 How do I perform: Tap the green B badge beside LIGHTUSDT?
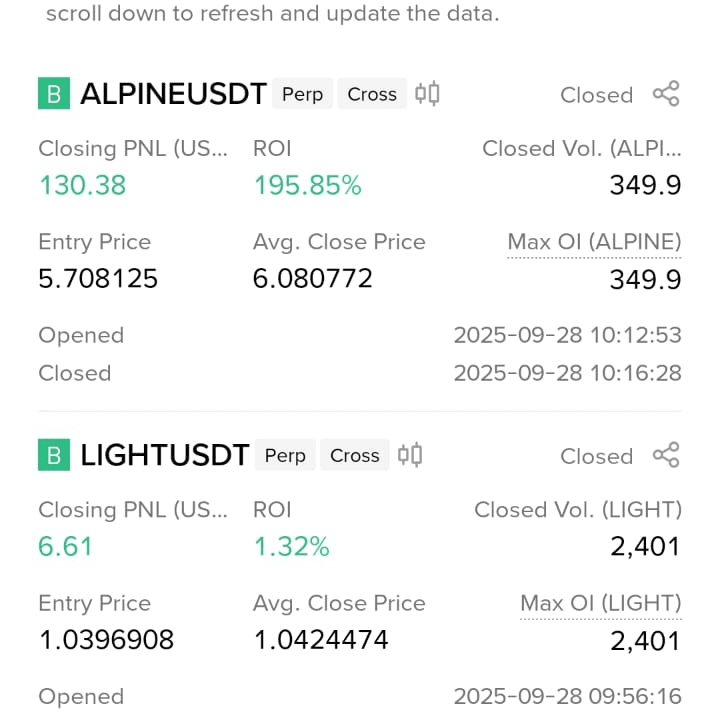coord(54,455)
